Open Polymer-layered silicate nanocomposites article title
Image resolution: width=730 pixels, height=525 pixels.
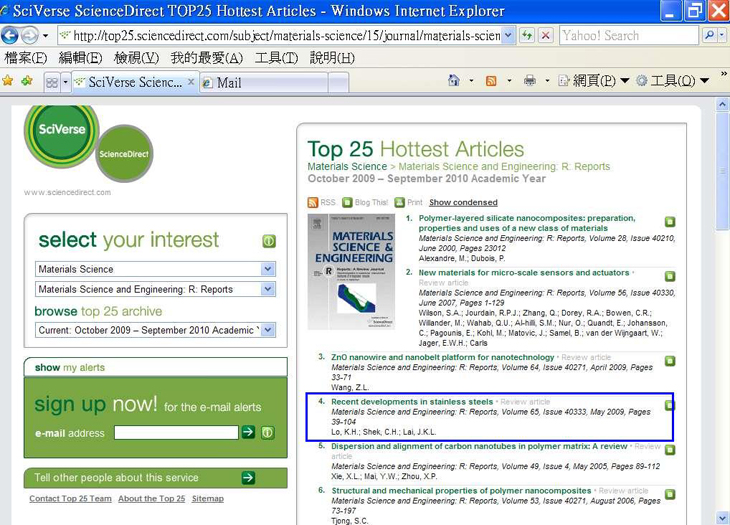[527, 223]
